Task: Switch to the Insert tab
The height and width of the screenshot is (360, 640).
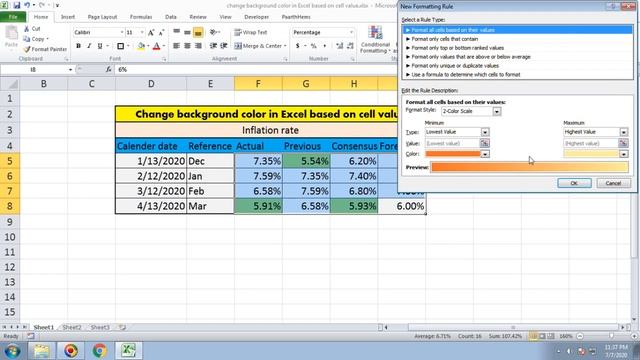Action: point(68,17)
